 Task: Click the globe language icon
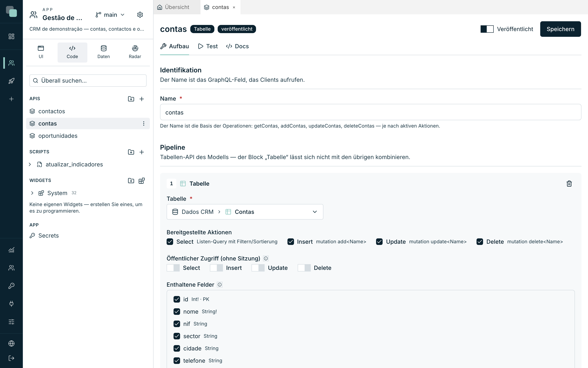point(11,343)
